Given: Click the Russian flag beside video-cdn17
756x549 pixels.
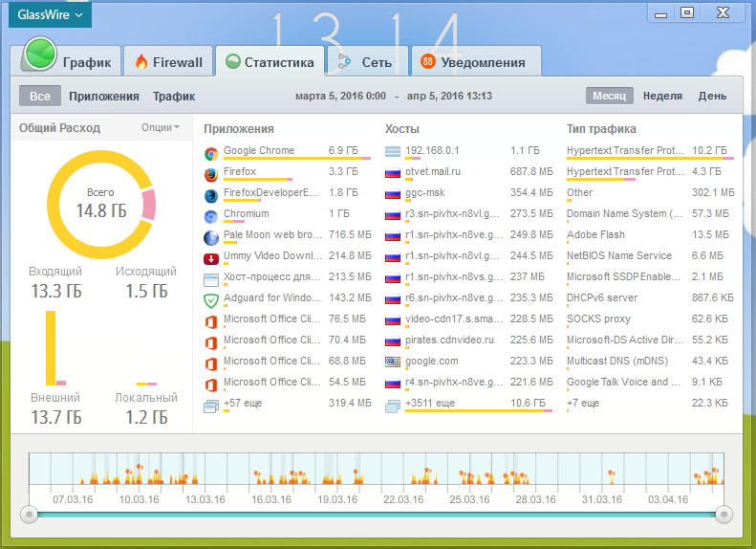Looking at the screenshot, I should (393, 320).
